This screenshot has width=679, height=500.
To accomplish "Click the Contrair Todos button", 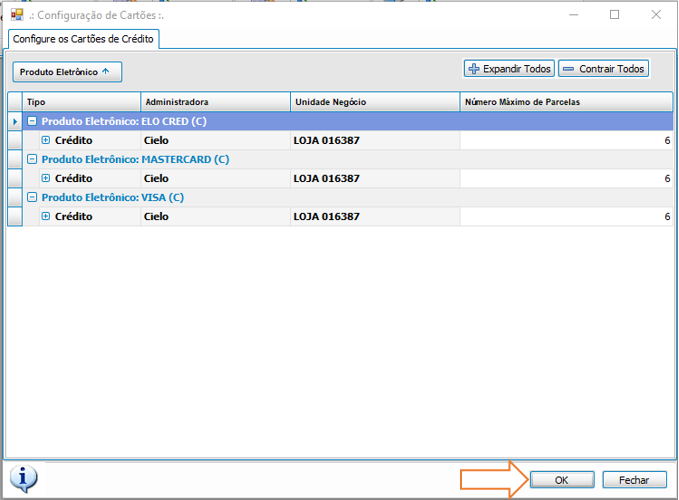I will [x=604, y=69].
